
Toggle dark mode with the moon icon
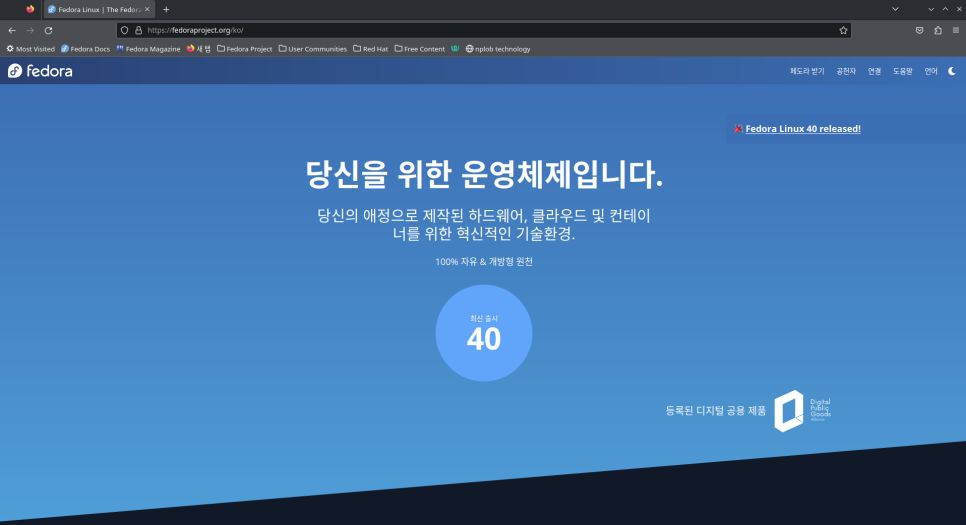[952, 71]
